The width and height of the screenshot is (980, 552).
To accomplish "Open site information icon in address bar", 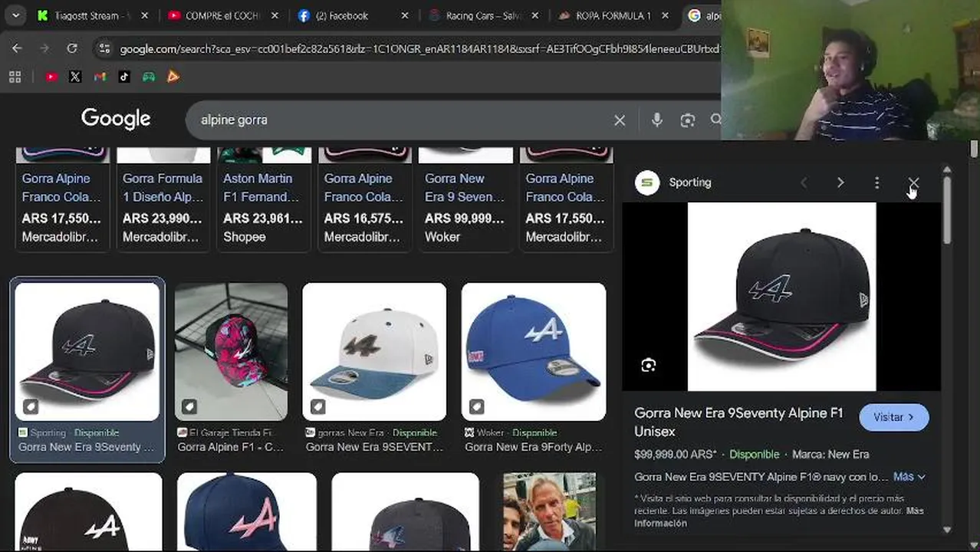I will (x=104, y=49).
